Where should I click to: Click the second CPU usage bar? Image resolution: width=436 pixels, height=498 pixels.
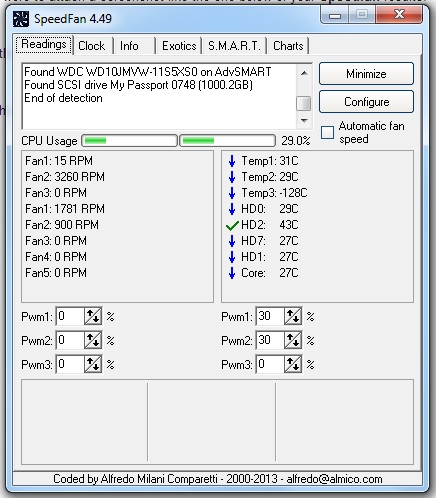click(227, 141)
